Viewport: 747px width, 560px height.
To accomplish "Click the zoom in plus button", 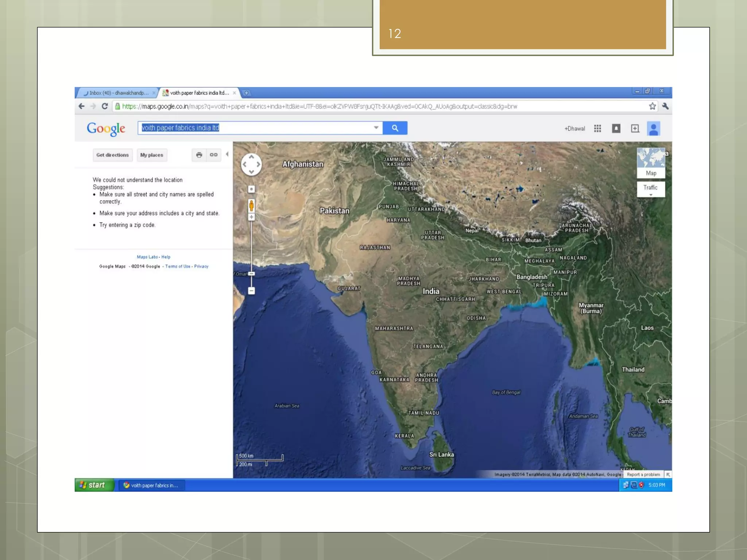I will (251, 217).
